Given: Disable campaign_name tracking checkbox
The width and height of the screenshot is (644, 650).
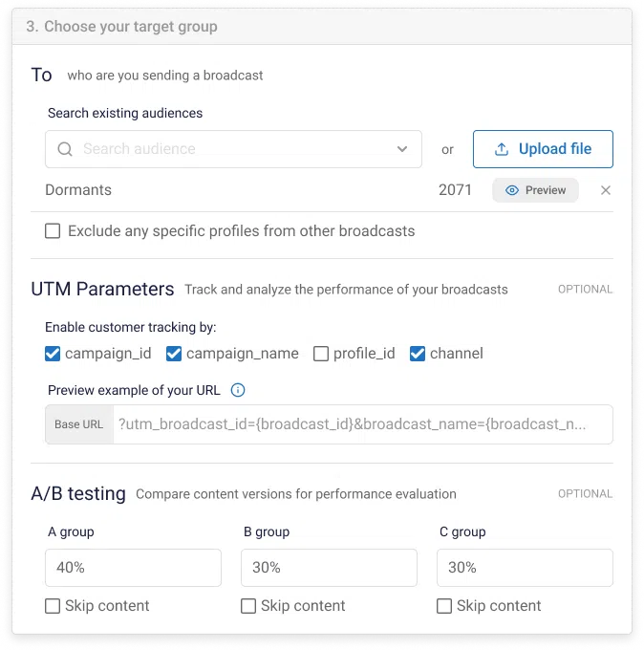Looking at the screenshot, I should tap(174, 354).
